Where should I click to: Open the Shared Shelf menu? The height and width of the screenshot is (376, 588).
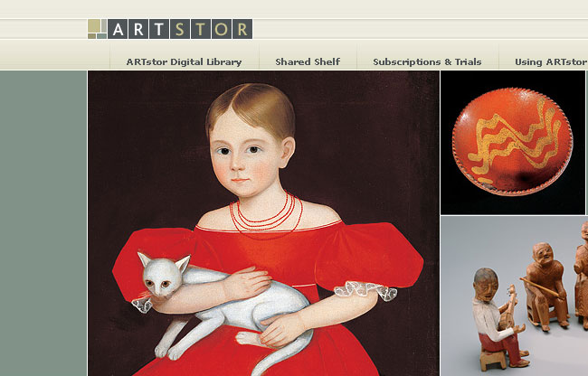click(308, 61)
